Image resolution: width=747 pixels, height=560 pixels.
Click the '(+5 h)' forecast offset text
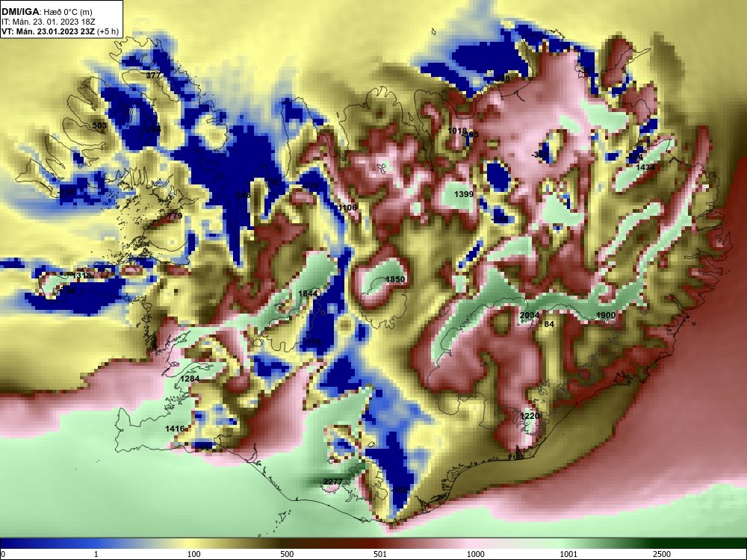click(x=107, y=32)
